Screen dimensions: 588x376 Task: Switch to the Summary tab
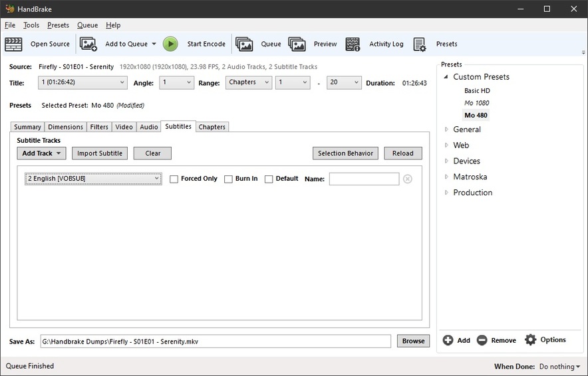[x=27, y=127]
